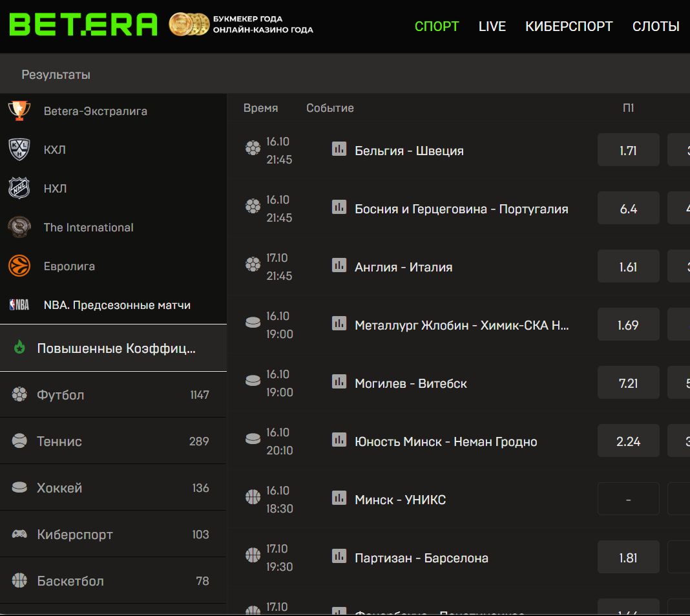This screenshot has height=616, width=690.
Task: Open The International tournament link
Action: pyautogui.click(x=89, y=227)
